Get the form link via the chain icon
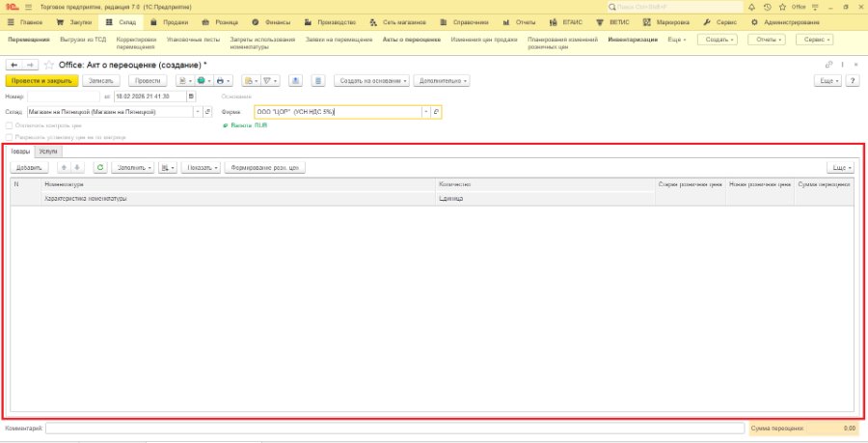Screen dimensions: 868x443 tap(828, 65)
